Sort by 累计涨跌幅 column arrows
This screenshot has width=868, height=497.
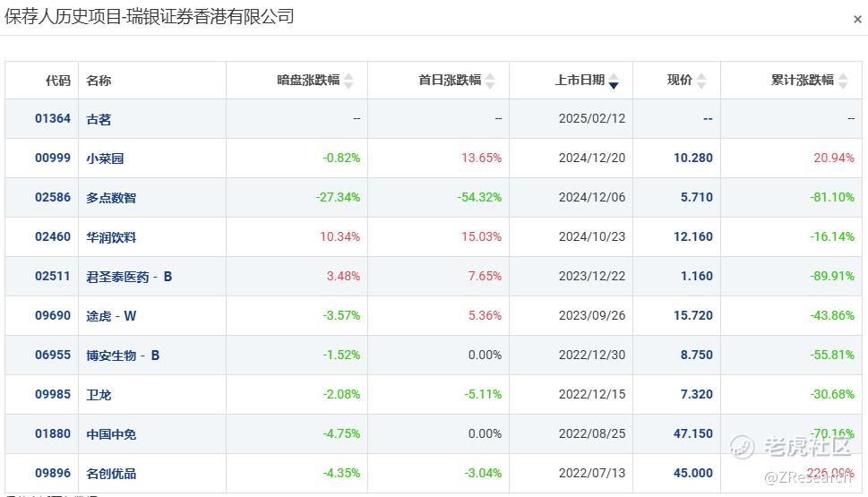point(843,81)
